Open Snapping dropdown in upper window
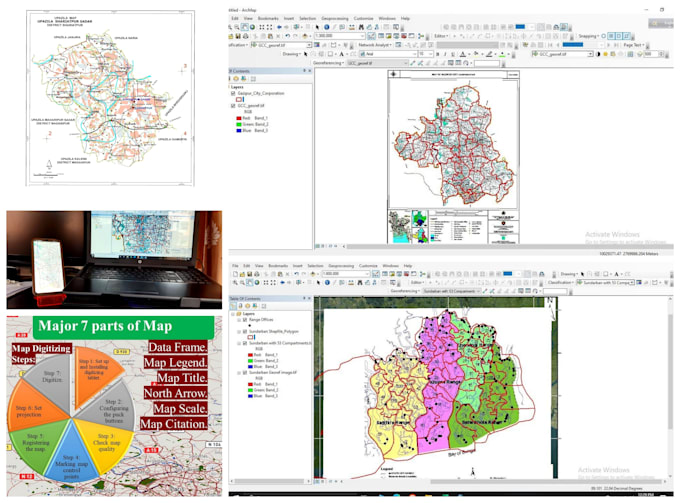 [x=588, y=36]
